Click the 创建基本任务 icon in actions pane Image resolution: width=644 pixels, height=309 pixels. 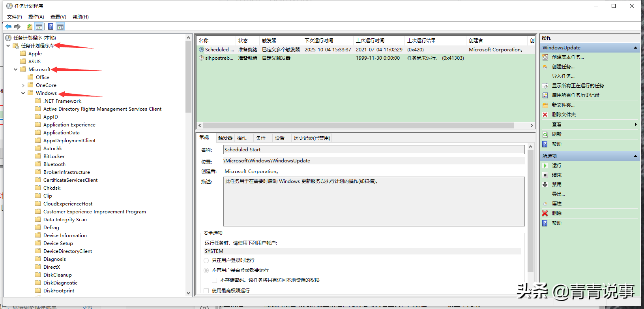point(545,57)
